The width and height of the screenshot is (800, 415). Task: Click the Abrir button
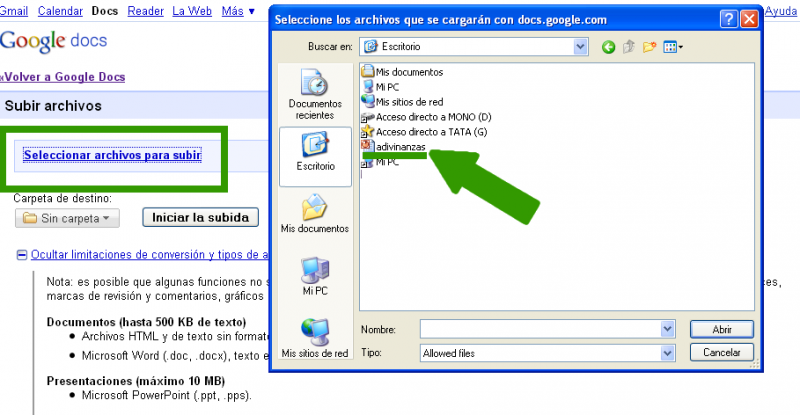(721, 329)
